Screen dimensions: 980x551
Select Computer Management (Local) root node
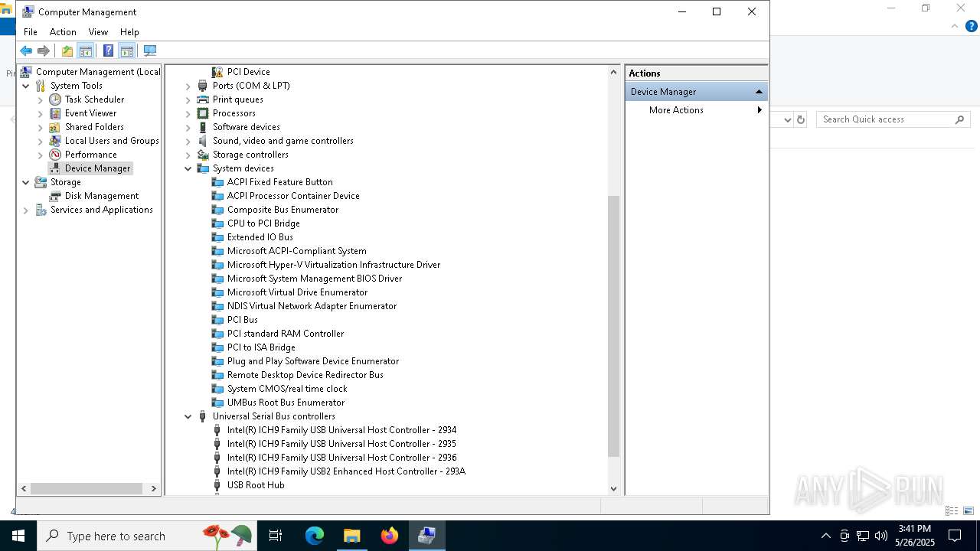pyautogui.click(x=98, y=72)
